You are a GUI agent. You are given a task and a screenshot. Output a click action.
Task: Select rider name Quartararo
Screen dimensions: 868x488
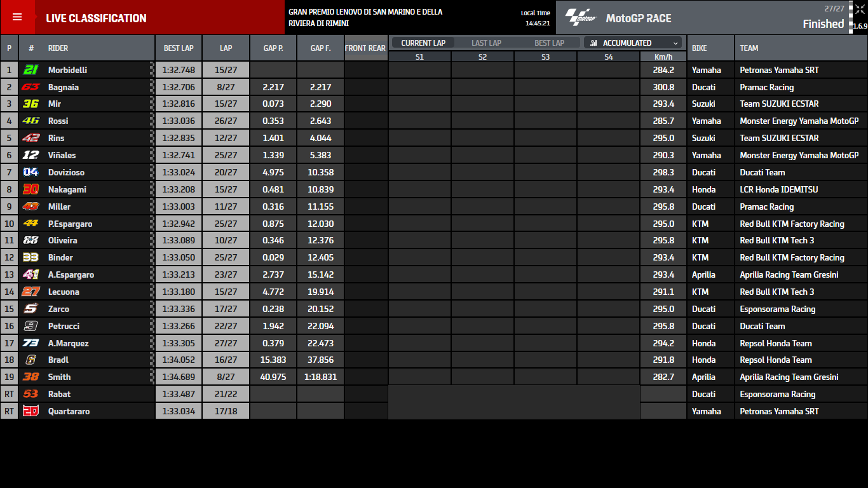pos(69,411)
